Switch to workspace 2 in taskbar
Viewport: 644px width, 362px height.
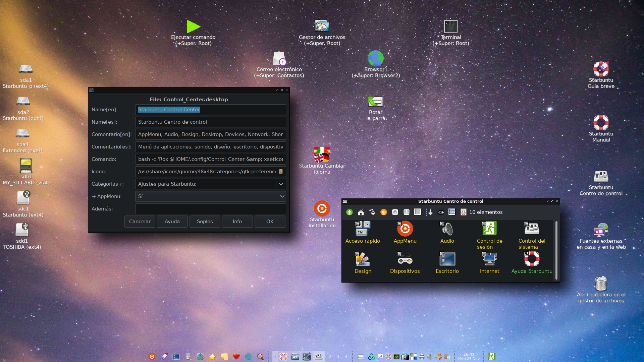(330, 357)
